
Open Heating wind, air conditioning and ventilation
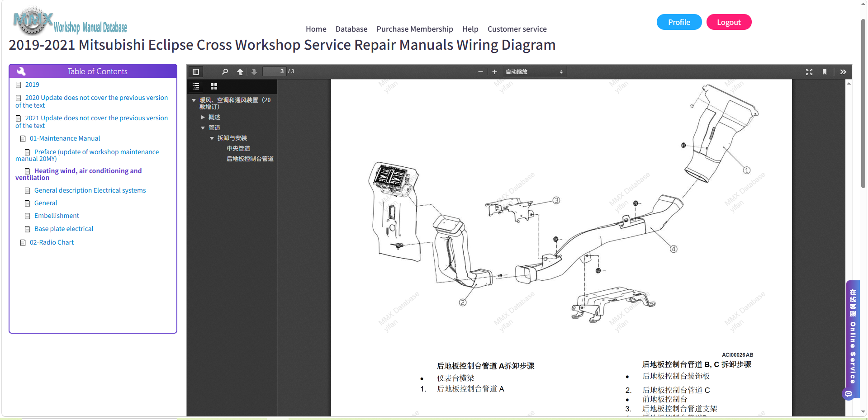click(x=79, y=174)
